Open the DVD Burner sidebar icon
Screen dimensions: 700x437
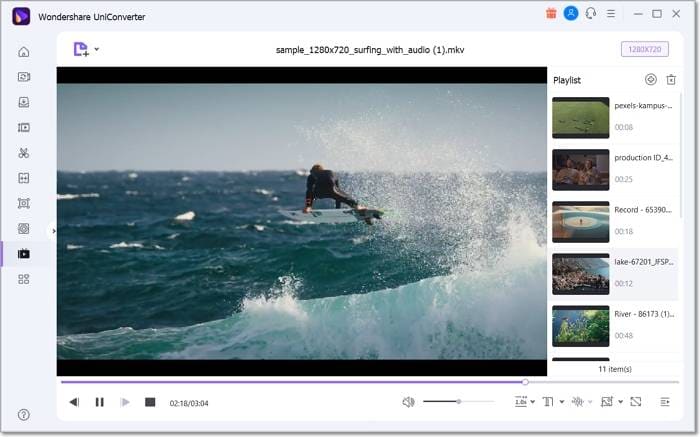(x=24, y=229)
